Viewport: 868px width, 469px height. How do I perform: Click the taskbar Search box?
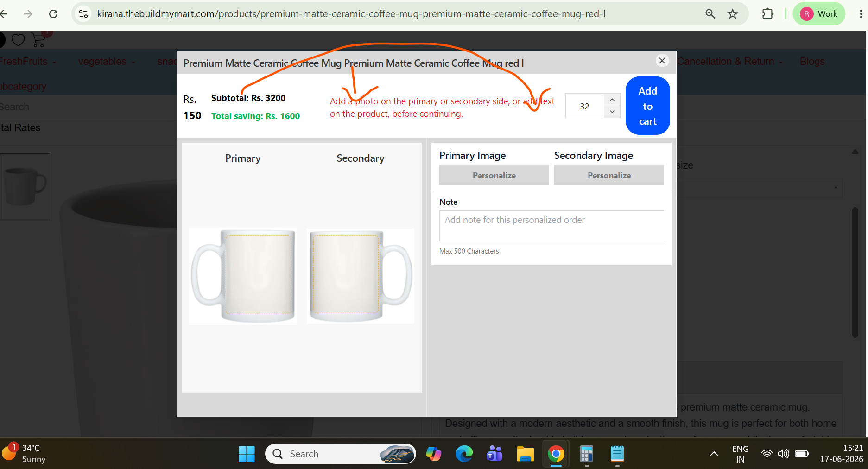point(341,454)
